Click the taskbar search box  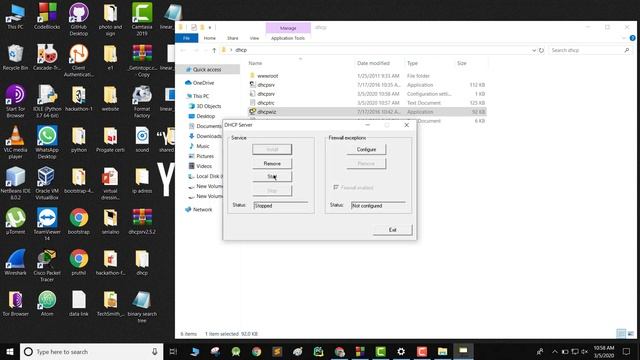91,351
